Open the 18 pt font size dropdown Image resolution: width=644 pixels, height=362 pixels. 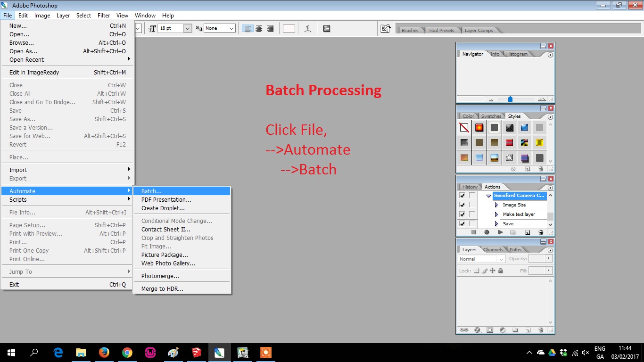[x=187, y=28]
